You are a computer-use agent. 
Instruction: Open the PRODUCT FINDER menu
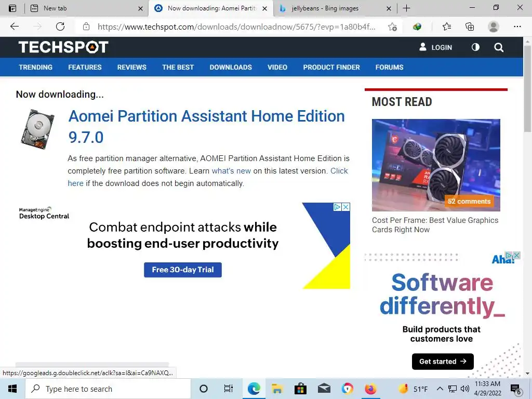tap(331, 67)
